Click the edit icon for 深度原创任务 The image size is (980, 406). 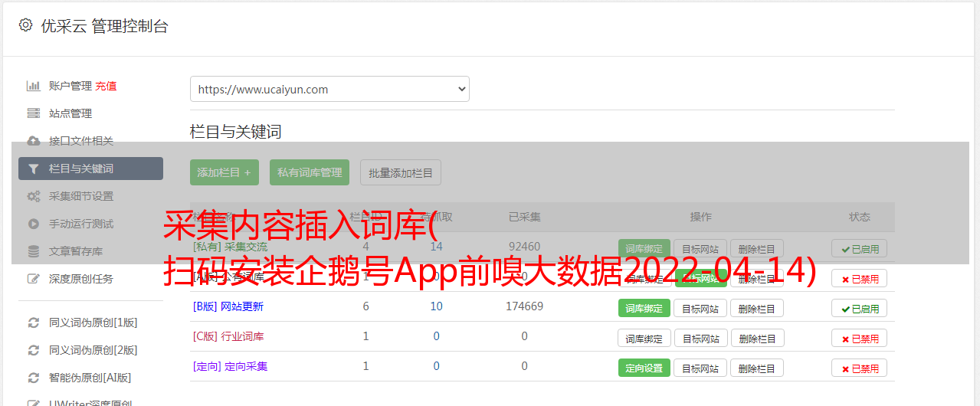(x=34, y=279)
